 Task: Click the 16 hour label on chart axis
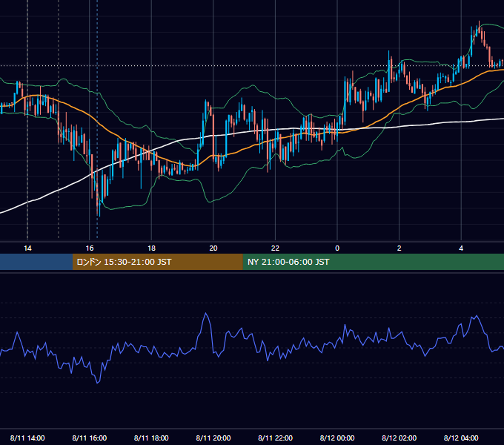pos(90,248)
